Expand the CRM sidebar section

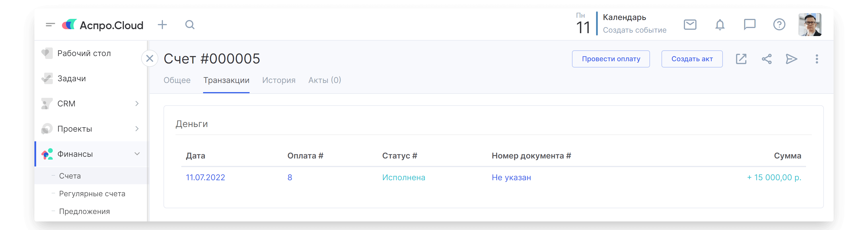pyautogui.click(x=137, y=104)
